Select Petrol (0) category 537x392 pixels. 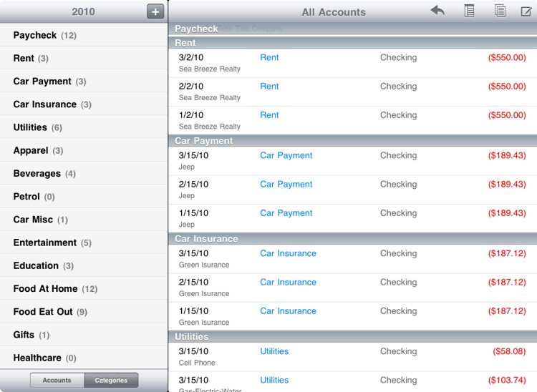pos(84,196)
